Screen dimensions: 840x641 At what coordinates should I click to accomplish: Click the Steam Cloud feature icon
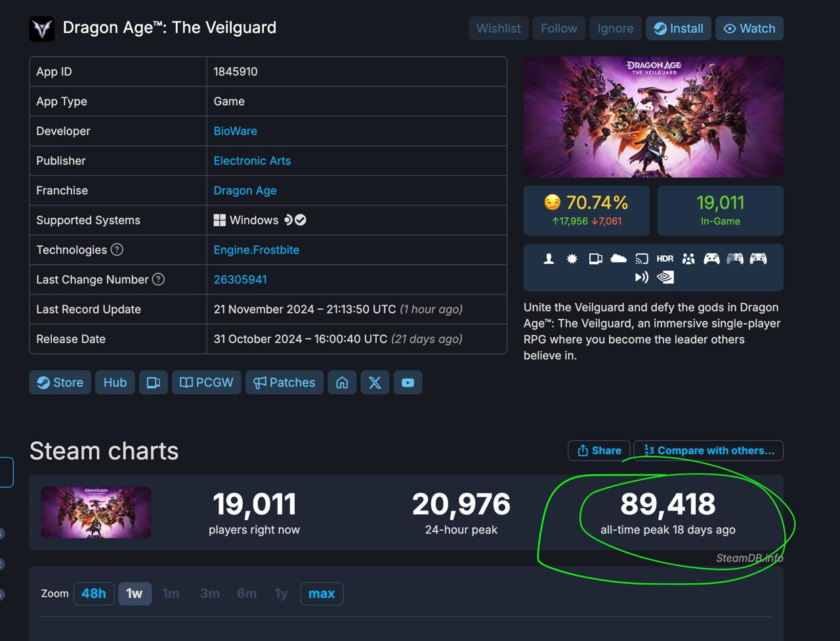point(618,258)
